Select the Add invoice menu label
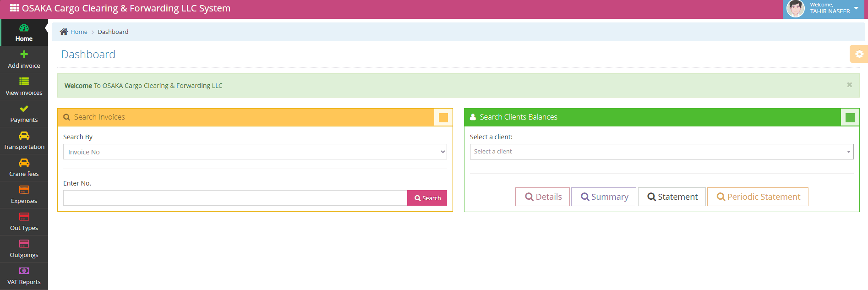The image size is (868, 290). coord(24,66)
